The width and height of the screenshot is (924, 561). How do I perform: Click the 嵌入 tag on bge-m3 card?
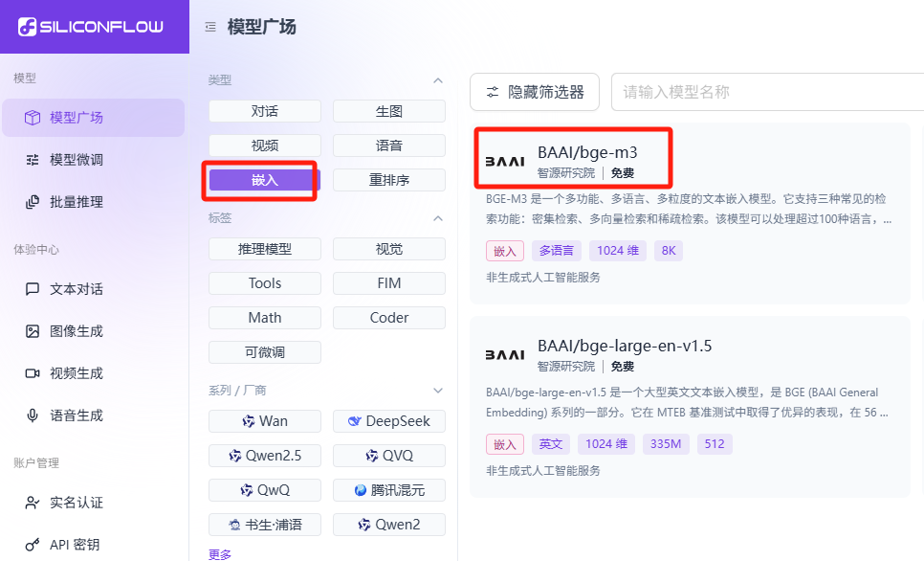[x=505, y=251]
